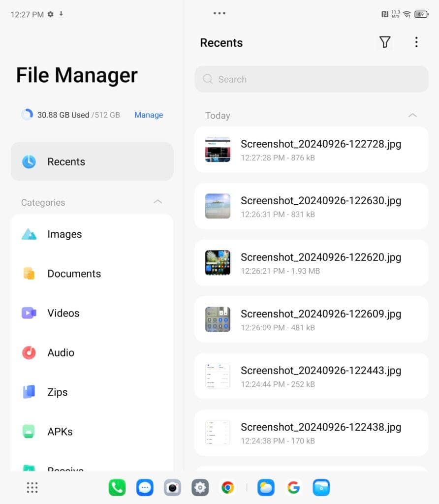Open Screenshot_20240926-122728.jpg thumbnail
Screen dimensions: 439x504
[218, 150]
